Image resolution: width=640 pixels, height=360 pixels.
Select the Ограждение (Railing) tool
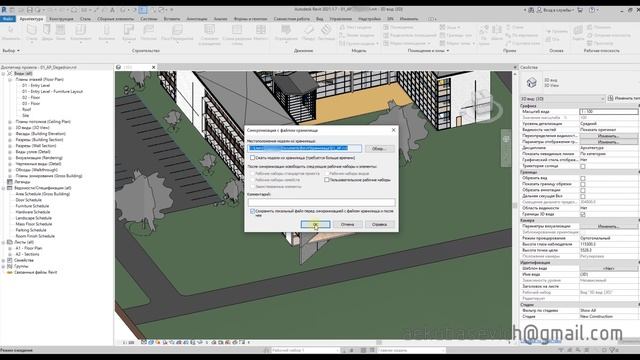pos(286,33)
